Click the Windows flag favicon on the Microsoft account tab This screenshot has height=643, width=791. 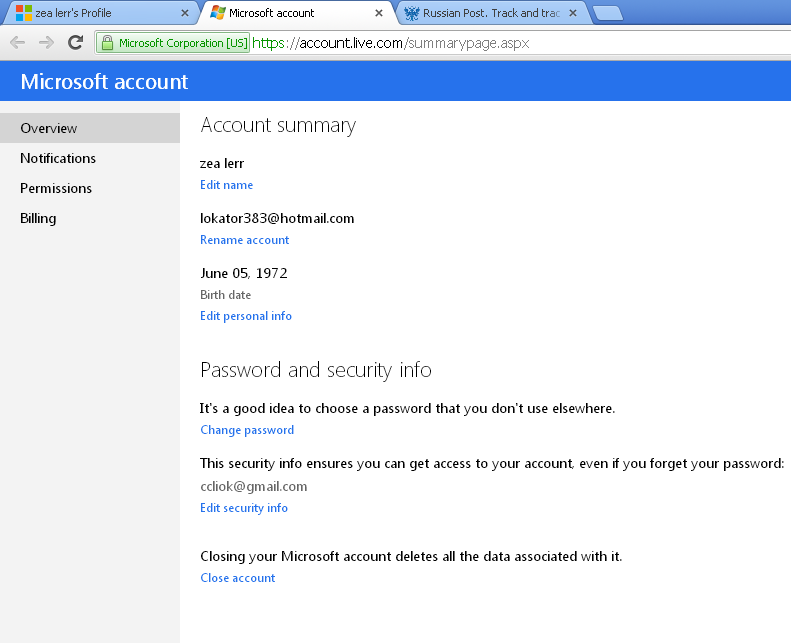point(218,13)
